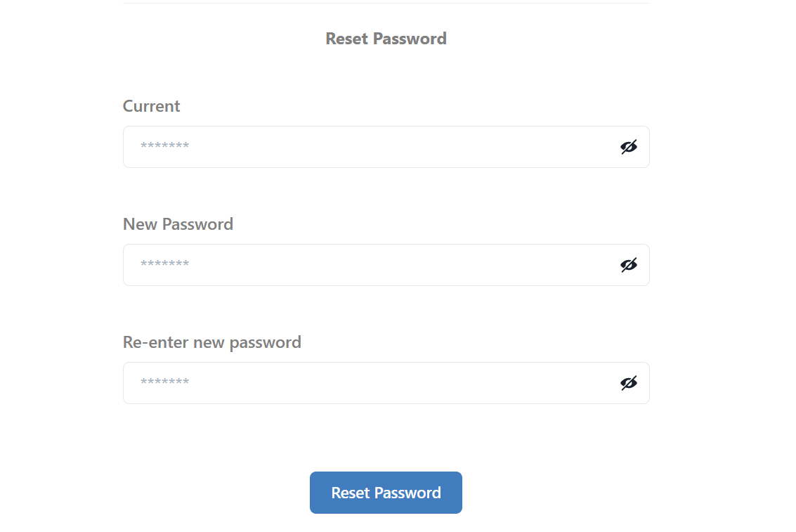
Task: Toggle visibility of the New Password field
Action: point(629,265)
